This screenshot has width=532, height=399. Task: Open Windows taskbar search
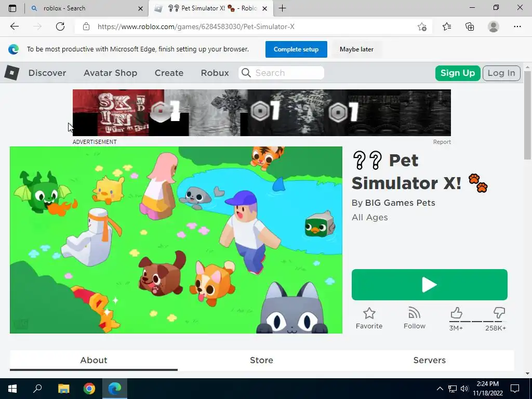point(37,389)
